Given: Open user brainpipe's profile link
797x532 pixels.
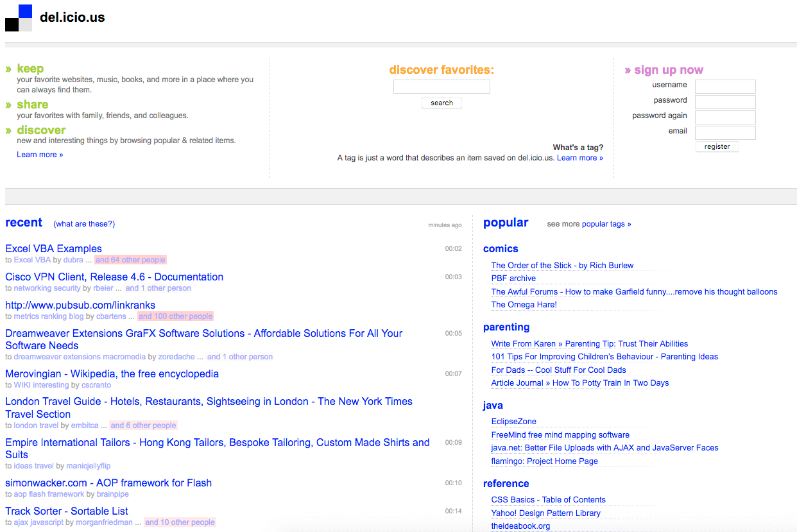Looking at the screenshot, I should tap(113, 494).
